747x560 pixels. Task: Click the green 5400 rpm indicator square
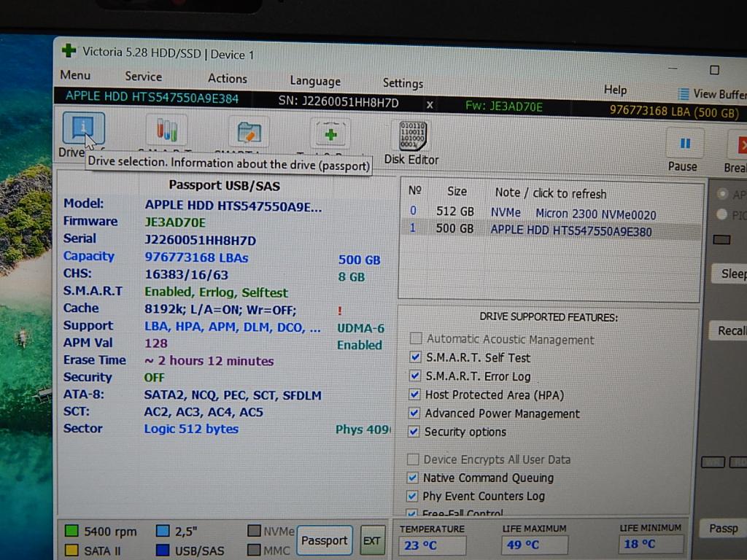(x=71, y=532)
